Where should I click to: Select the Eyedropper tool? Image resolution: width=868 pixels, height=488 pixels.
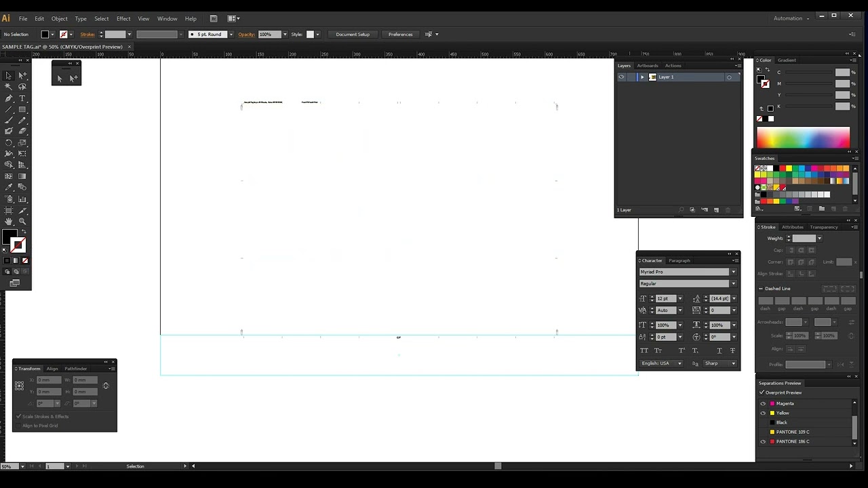pyautogui.click(x=9, y=188)
